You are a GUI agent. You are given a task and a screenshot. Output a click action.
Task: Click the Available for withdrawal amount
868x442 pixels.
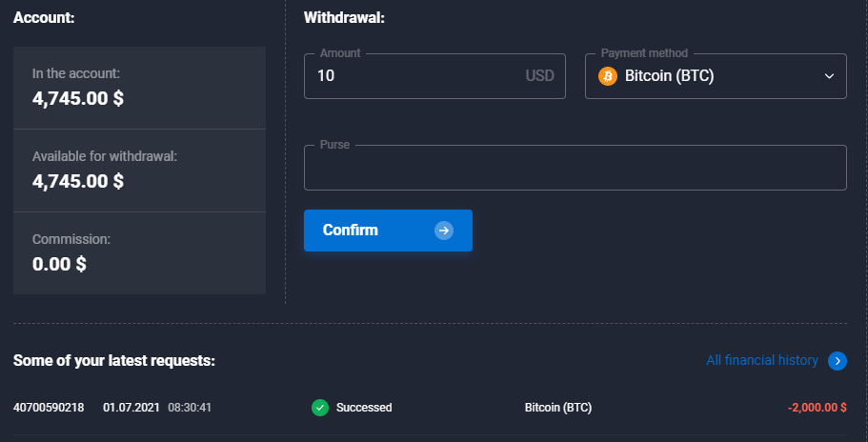pyautogui.click(x=78, y=180)
